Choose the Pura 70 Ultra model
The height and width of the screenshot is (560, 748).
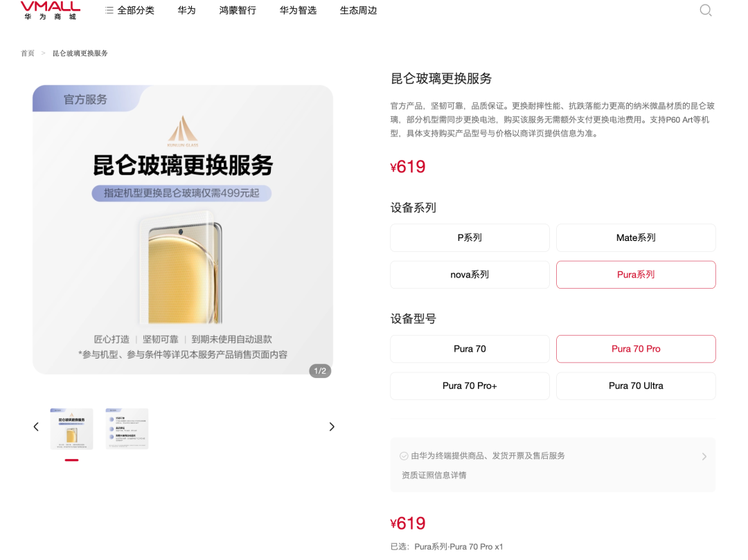[x=636, y=386]
